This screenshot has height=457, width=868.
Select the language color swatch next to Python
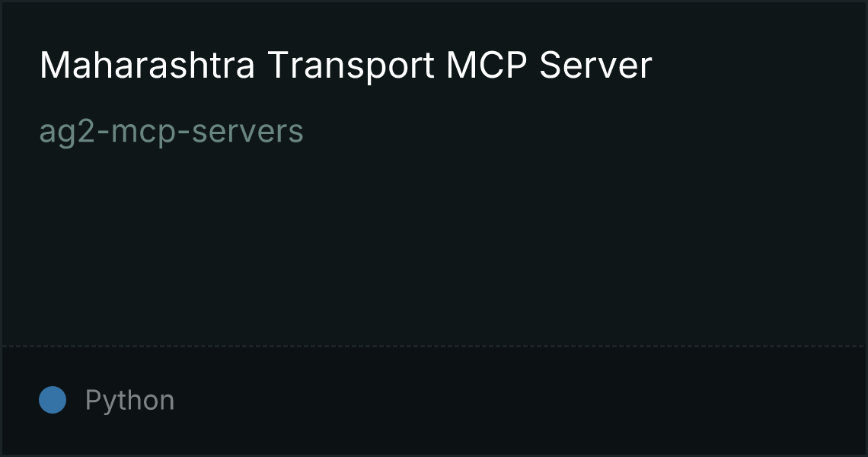(x=53, y=400)
